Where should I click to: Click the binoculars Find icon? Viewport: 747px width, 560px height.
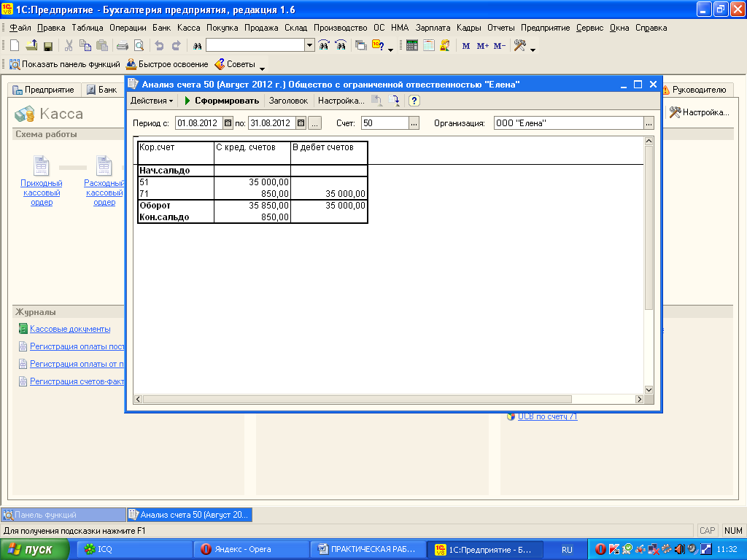(197, 46)
